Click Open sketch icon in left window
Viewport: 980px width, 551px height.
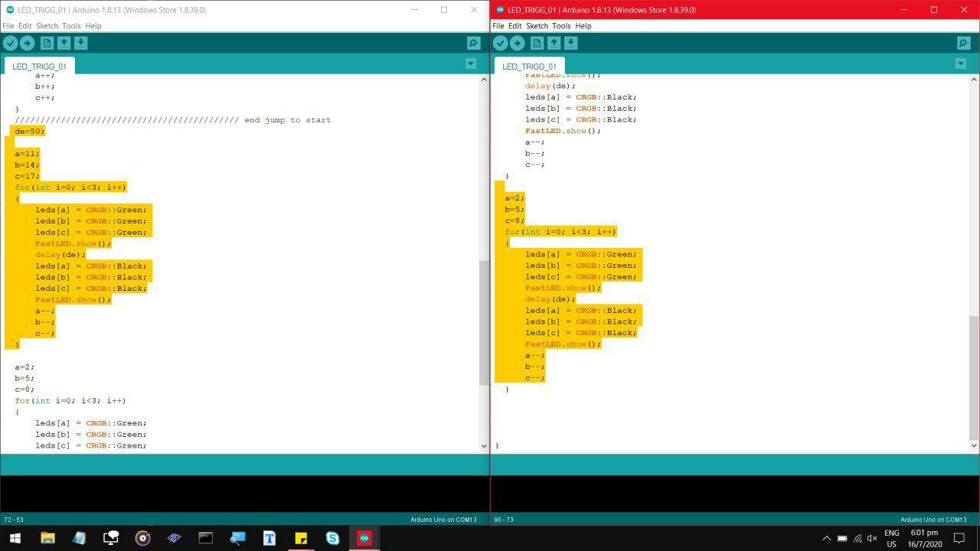point(64,44)
